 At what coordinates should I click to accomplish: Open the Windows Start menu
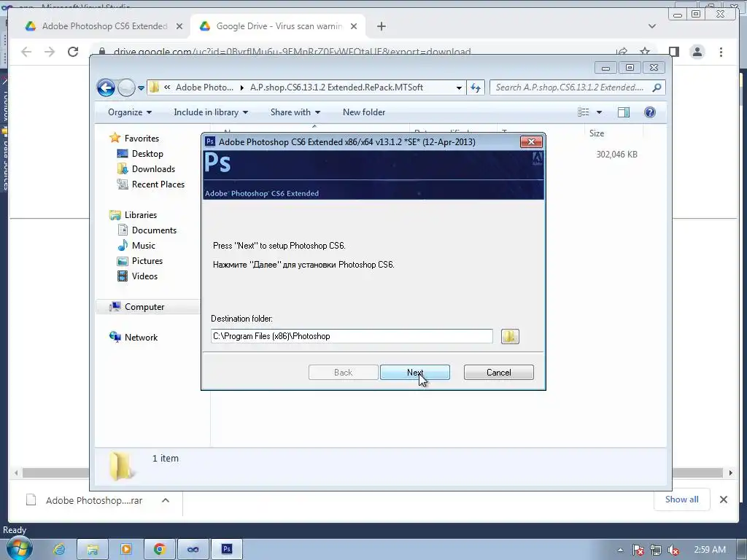[x=19, y=548]
